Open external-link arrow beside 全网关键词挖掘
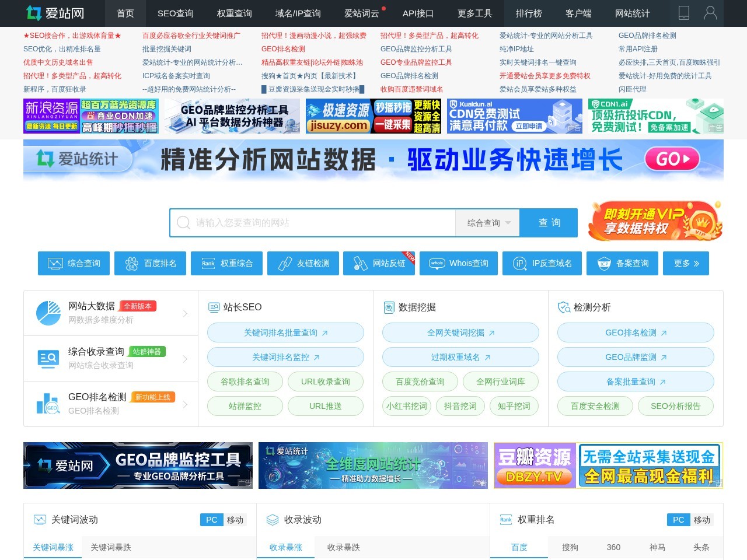The height and width of the screenshot is (560, 747). click(x=492, y=333)
